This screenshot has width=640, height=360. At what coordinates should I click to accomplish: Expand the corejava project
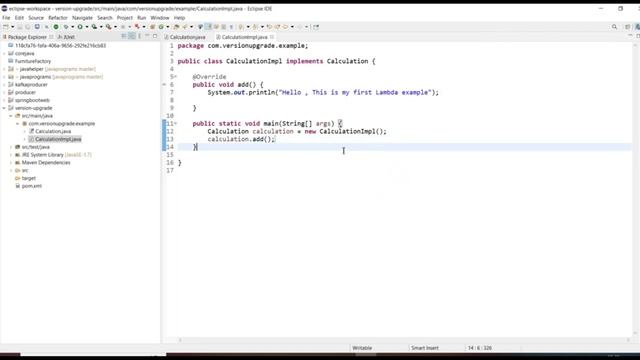tap(4, 53)
